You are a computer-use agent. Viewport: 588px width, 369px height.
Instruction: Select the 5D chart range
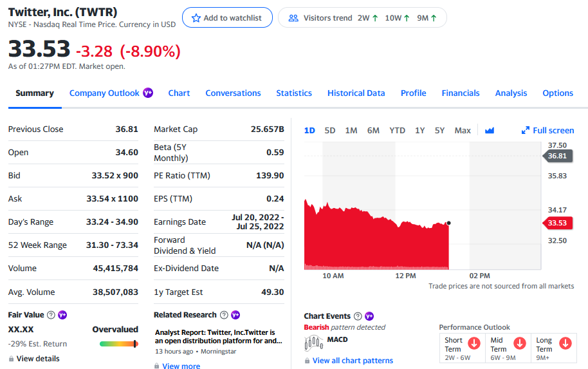[x=330, y=130]
